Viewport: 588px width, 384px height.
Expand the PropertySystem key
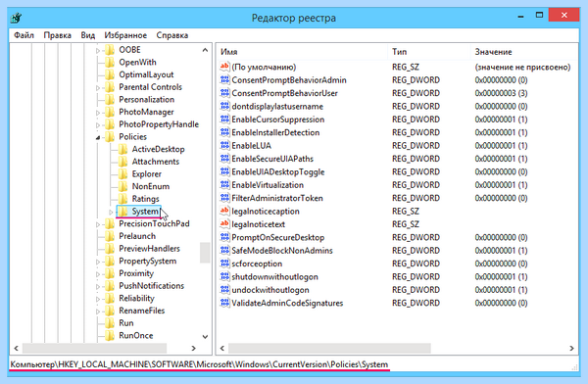[98, 262]
